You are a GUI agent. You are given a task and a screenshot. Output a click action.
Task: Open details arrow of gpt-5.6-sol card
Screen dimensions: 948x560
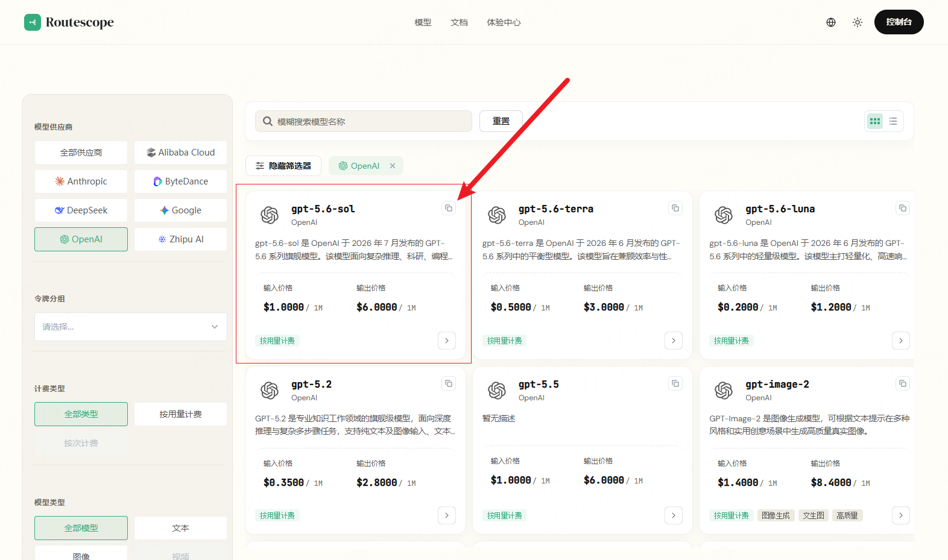pos(447,341)
